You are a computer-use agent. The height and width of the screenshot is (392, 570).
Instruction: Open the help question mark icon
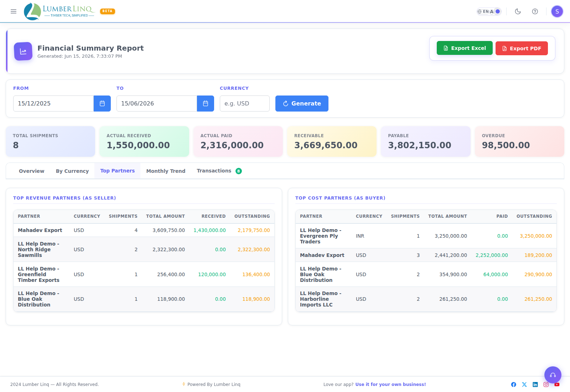pyautogui.click(x=535, y=11)
